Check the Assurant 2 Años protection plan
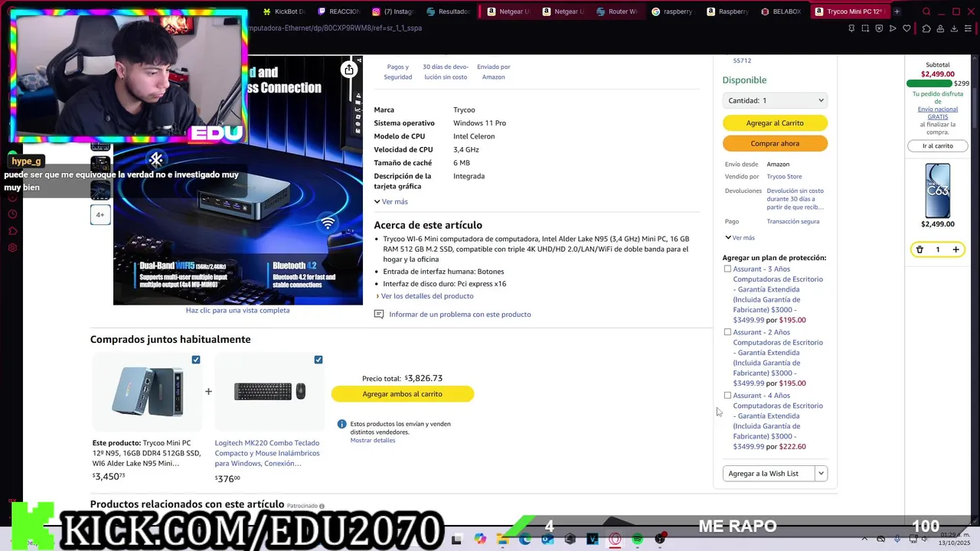 tap(727, 332)
